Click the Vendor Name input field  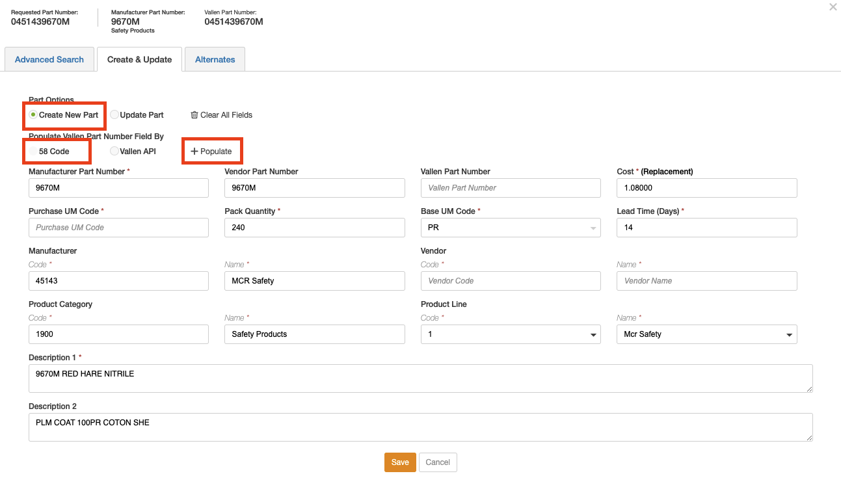pyautogui.click(x=706, y=281)
